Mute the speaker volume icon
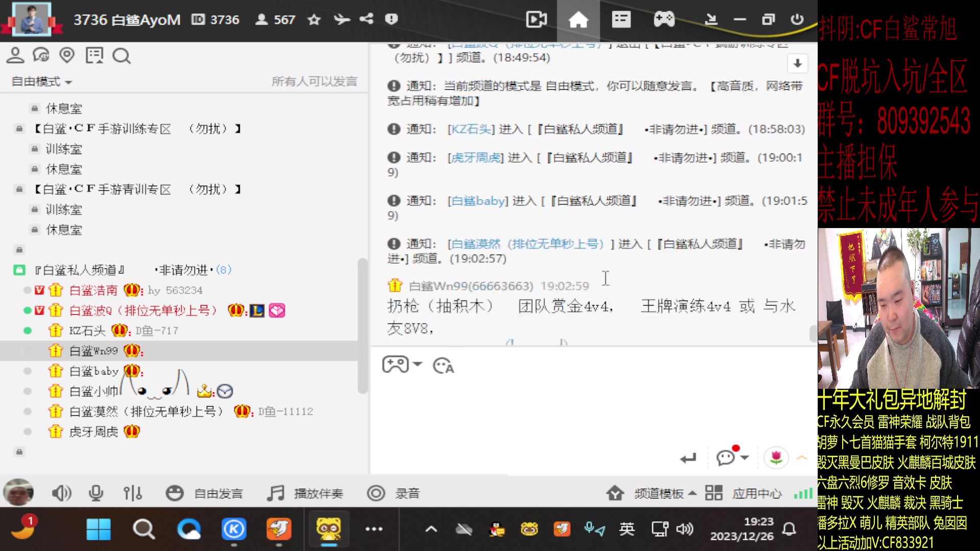This screenshot has height=551, width=980. tap(61, 493)
